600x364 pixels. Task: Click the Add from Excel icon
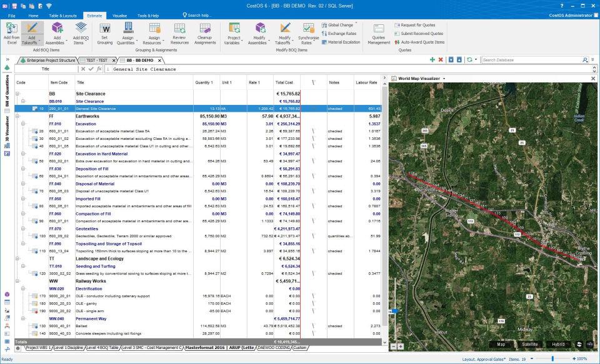(x=11, y=28)
